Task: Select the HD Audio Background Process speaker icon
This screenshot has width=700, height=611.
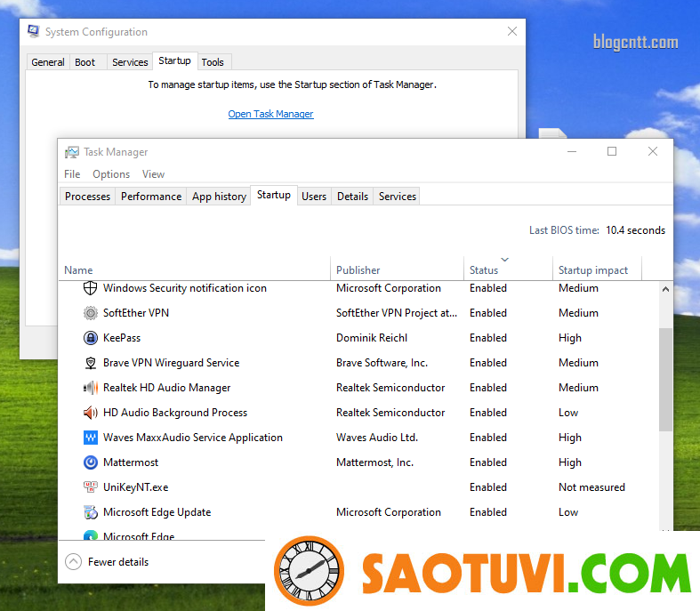Action: (x=90, y=413)
